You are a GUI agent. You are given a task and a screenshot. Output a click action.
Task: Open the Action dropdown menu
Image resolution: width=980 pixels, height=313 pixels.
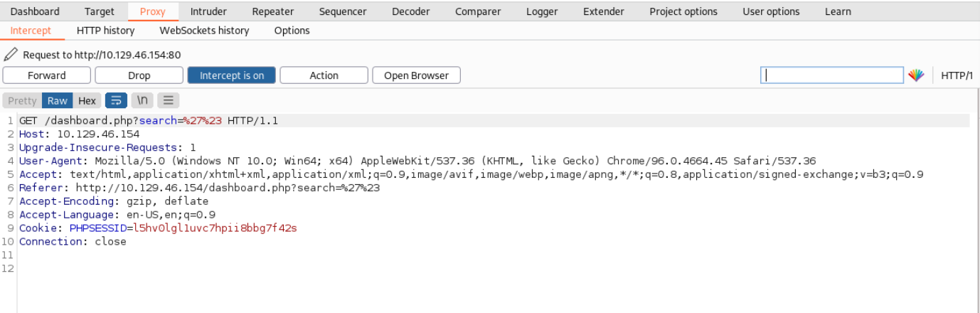[324, 75]
